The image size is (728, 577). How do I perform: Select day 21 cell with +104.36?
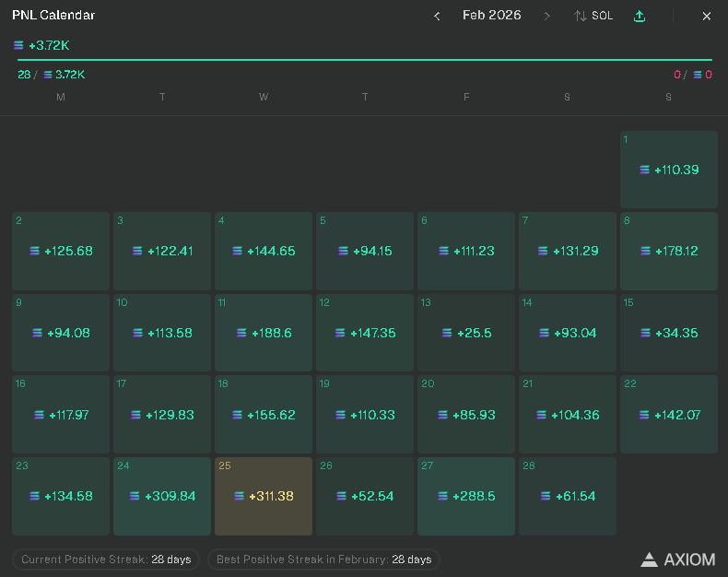click(x=568, y=415)
